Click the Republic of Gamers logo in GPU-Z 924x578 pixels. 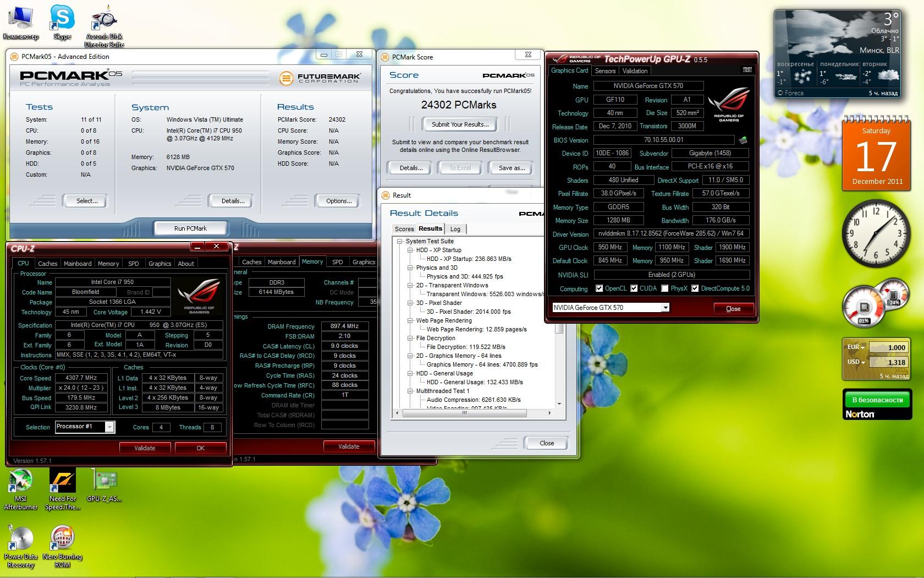coord(729,105)
